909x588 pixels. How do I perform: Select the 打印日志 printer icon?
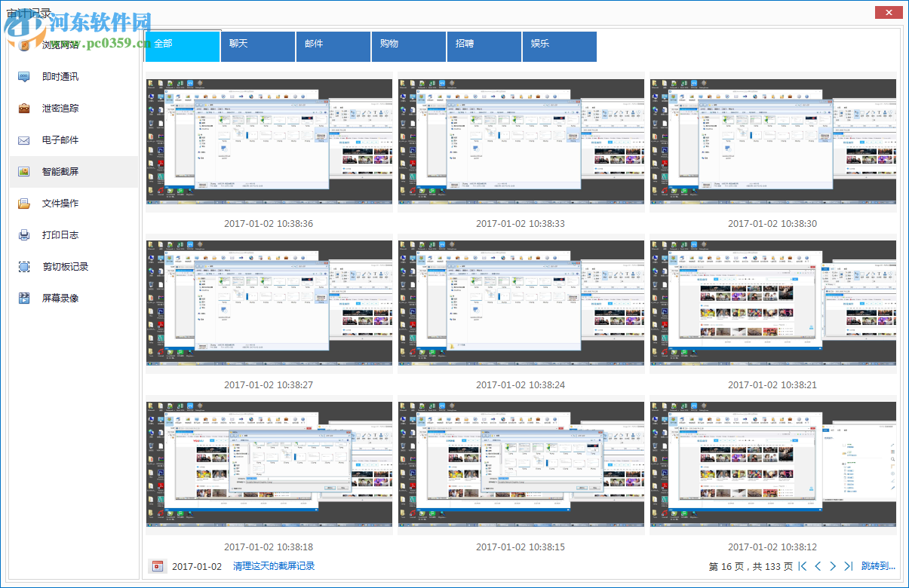tap(24, 235)
